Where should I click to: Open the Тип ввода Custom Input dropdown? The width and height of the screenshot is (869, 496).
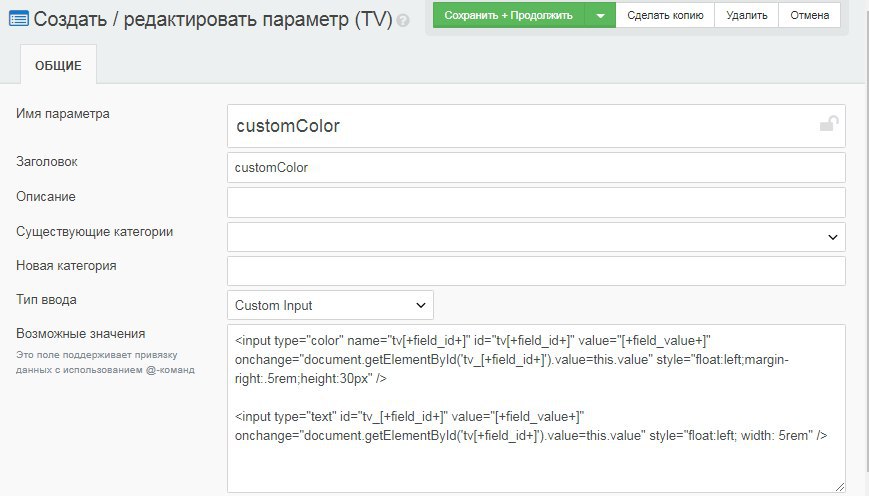pos(330,305)
